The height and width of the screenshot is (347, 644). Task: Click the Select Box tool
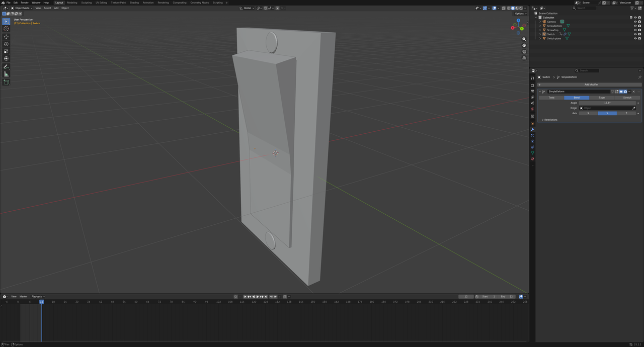[x=6, y=22]
